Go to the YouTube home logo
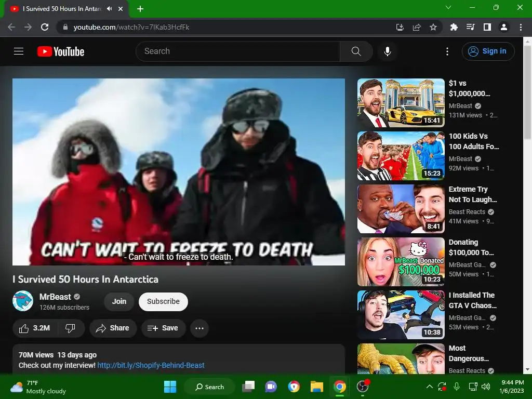Screen dimensions: 532x399 point(61,51)
